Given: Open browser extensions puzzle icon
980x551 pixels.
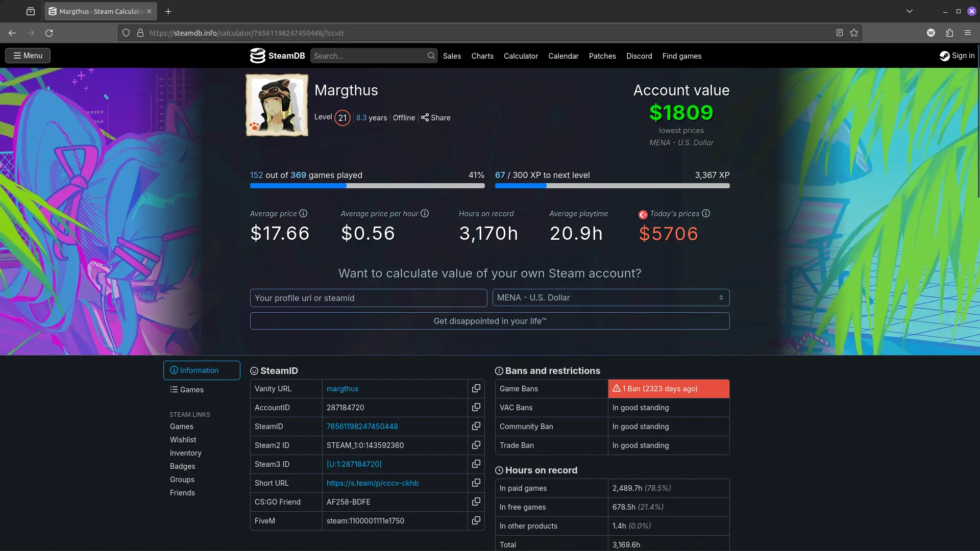Looking at the screenshot, I should [949, 33].
